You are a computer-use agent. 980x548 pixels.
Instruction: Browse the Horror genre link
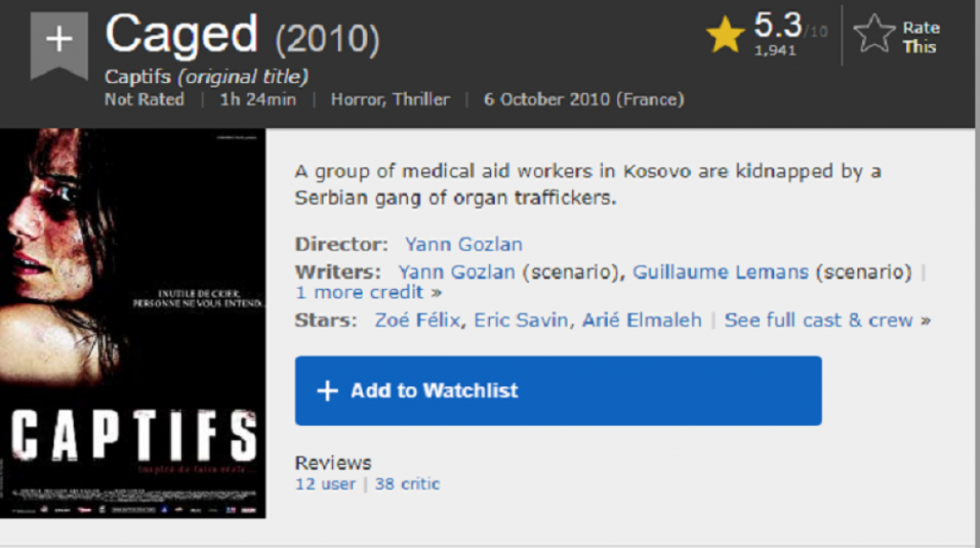pos(356,99)
